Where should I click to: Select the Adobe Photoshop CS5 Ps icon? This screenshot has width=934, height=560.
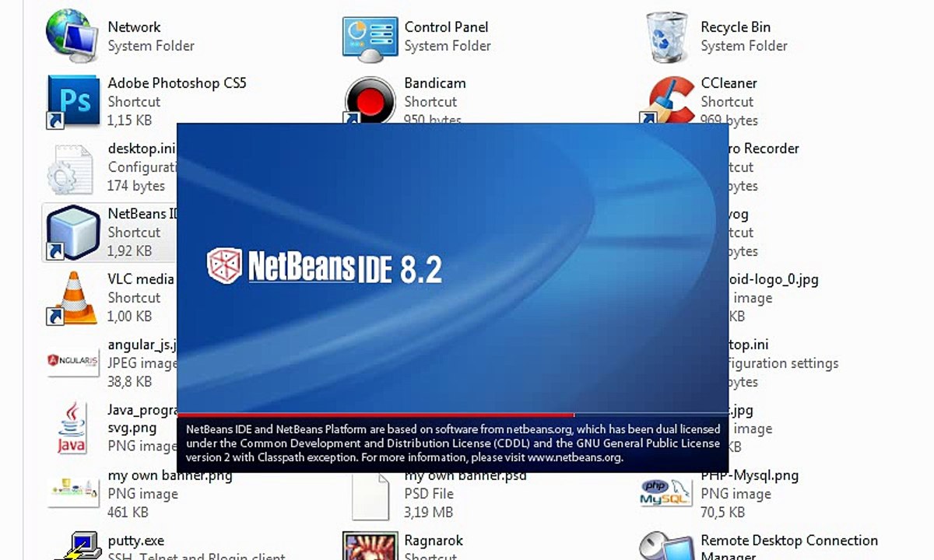[x=73, y=101]
